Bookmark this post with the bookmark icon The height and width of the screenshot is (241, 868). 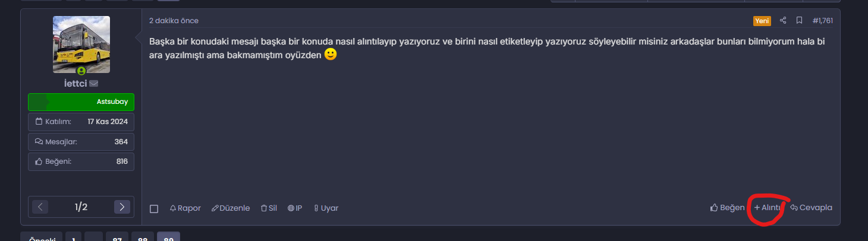[x=799, y=21]
